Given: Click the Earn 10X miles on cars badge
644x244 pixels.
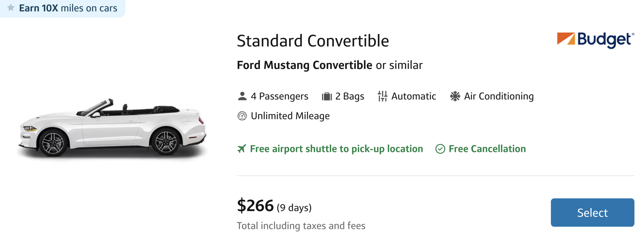Looking at the screenshot, I should 63,8.
